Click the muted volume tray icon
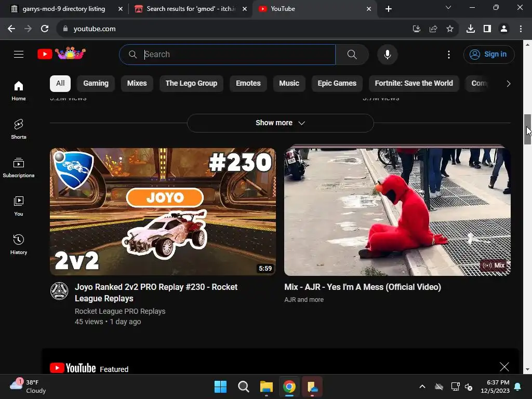Image resolution: width=532 pixels, height=399 pixels. [x=469, y=387]
